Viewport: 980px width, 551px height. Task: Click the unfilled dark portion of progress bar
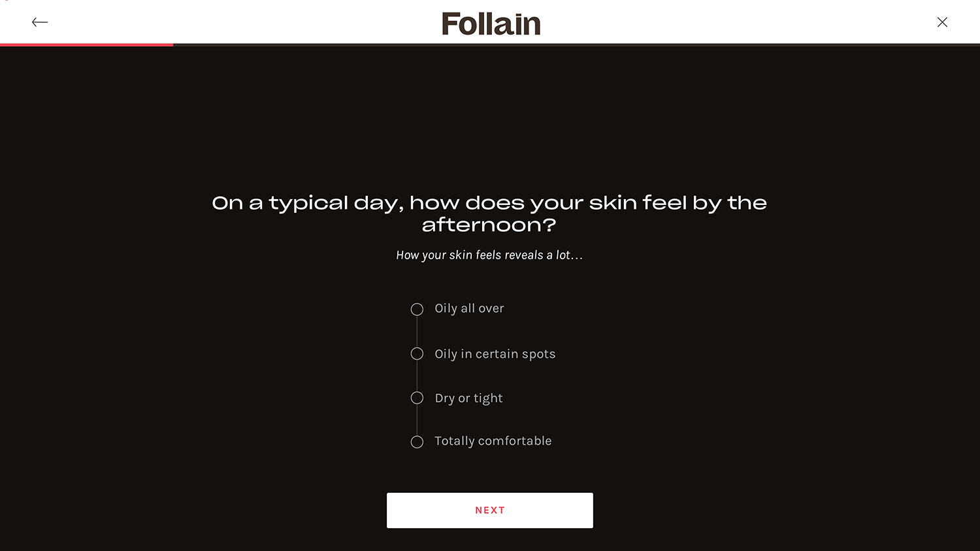[x=575, y=44]
